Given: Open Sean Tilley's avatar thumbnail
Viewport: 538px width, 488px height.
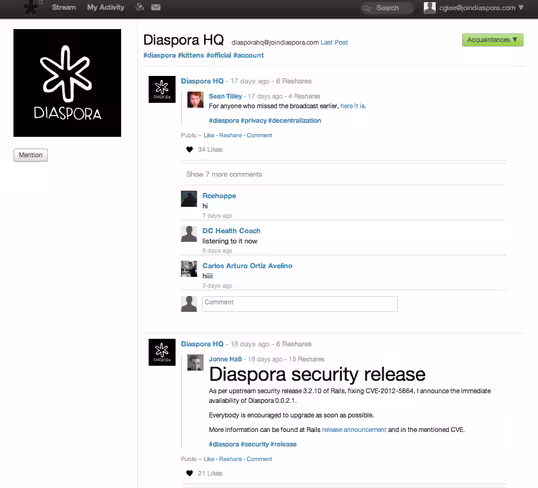Looking at the screenshot, I should point(195,100).
